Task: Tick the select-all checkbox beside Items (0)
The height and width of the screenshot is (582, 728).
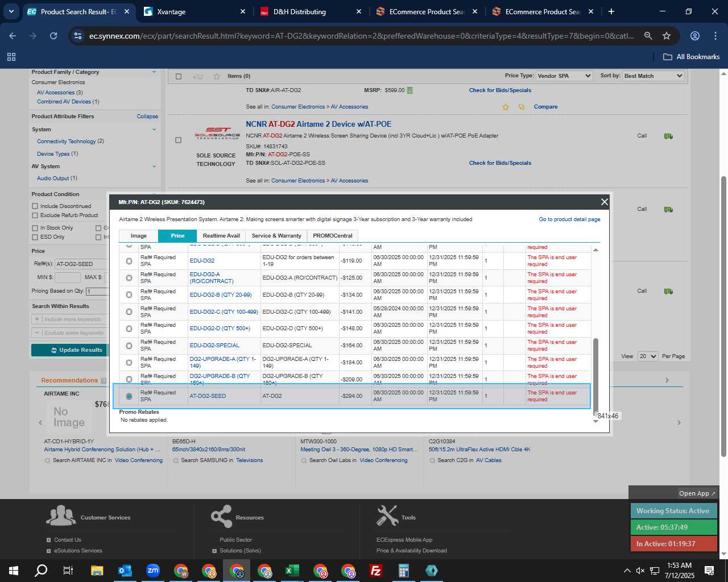Action: pyautogui.click(x=179, y=76)
